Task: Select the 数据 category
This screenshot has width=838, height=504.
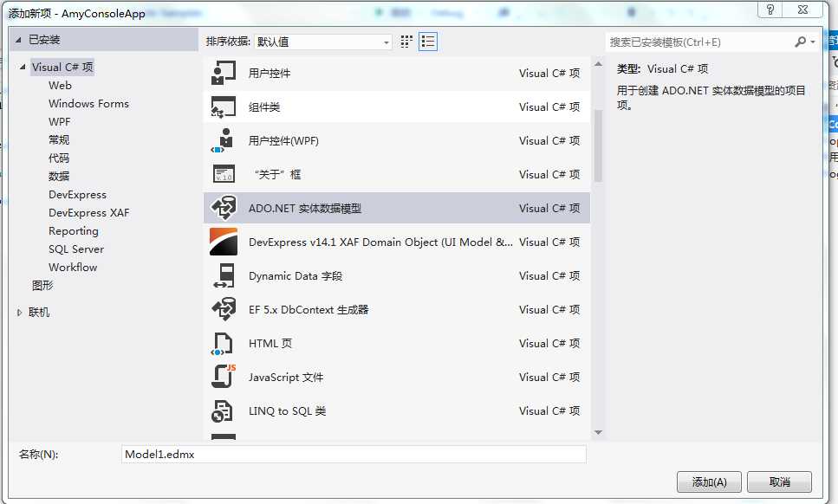Action: (x=59, y=176)
